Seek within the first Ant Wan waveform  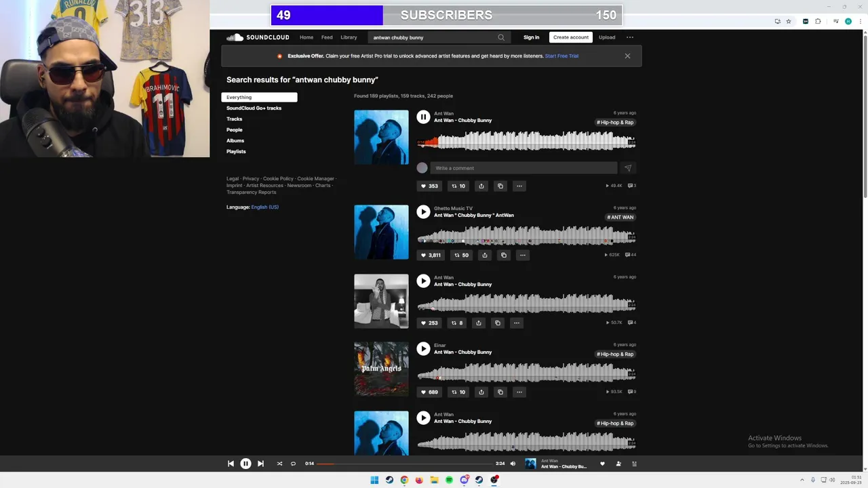pyautogui.click(x=526, y=141)
